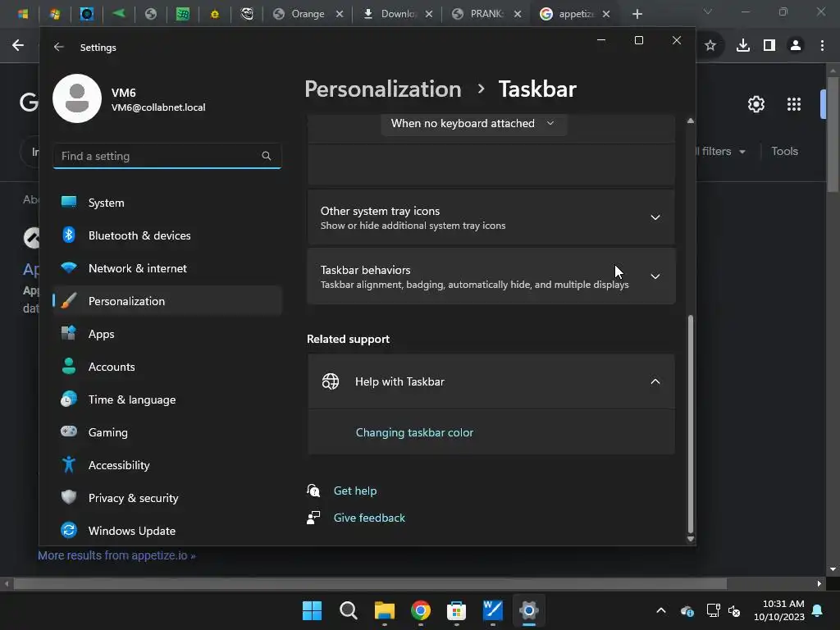The image size is (840, 630).
Task: Open the Word app on the taskbar
Action: click(493, 610)
